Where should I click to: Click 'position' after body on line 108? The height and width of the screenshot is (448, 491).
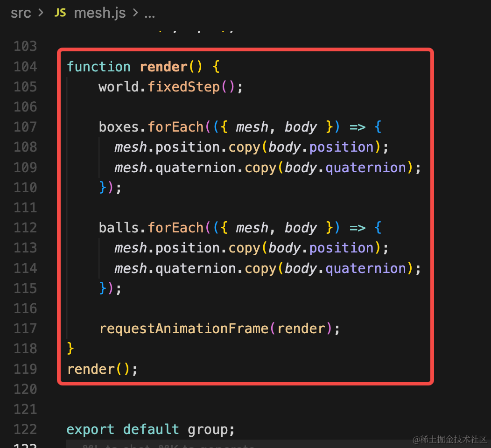(342, 147)
